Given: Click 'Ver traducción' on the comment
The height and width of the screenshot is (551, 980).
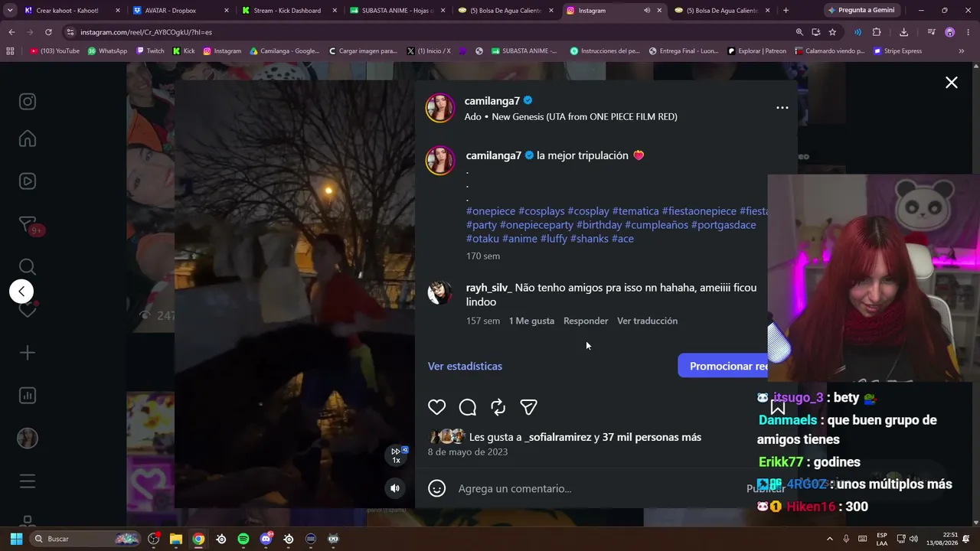Looking at the screenshot, I should click(x=647, y=321).
